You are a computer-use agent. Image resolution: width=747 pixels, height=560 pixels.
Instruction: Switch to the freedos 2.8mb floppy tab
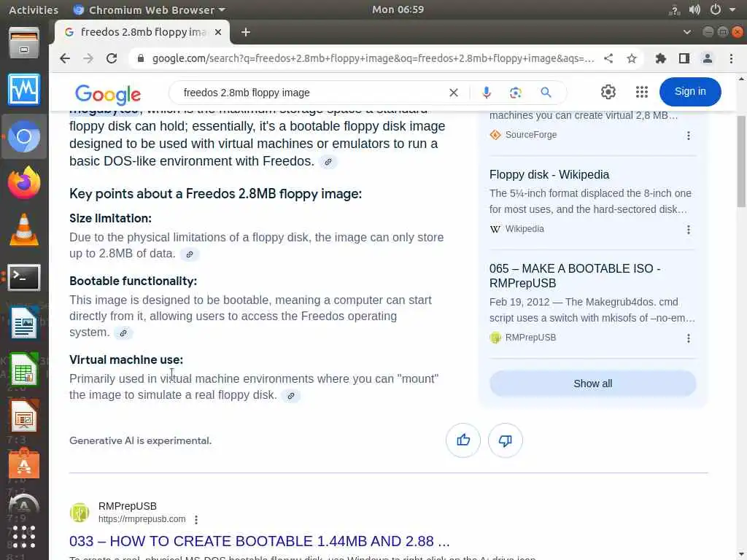click(x=142, y=32)
